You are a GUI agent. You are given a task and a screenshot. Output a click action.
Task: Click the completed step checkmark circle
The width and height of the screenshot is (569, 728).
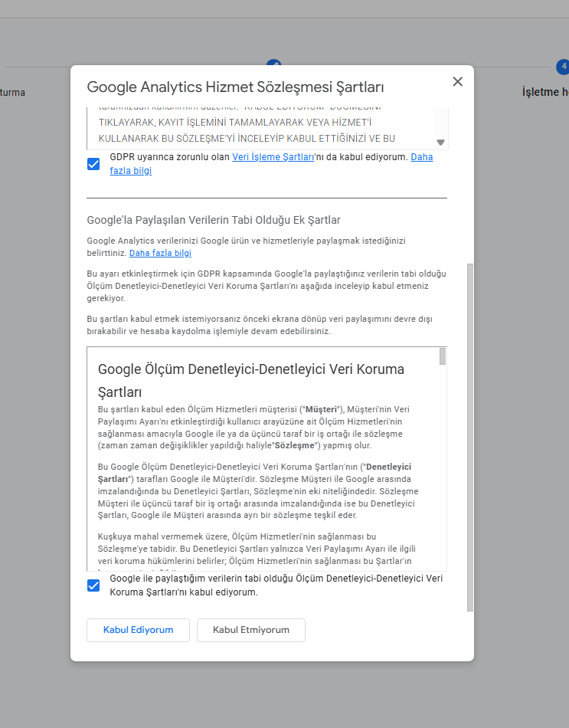[273, 64]
